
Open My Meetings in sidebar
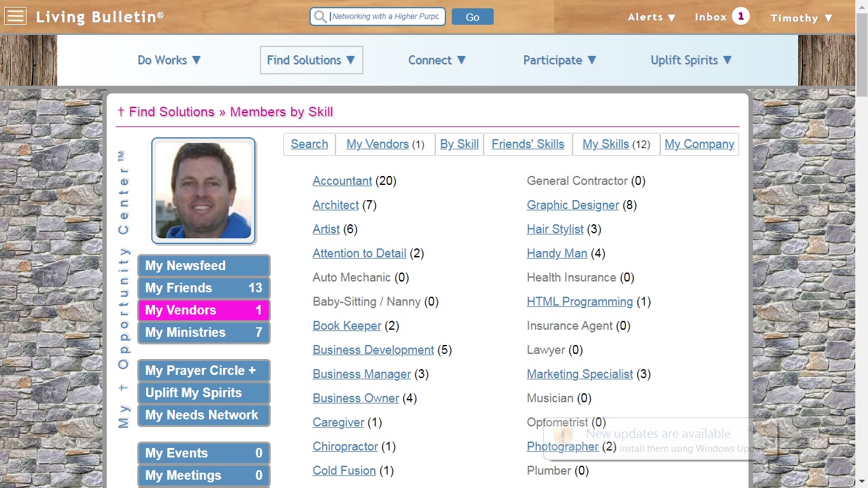tap(204, 475)
